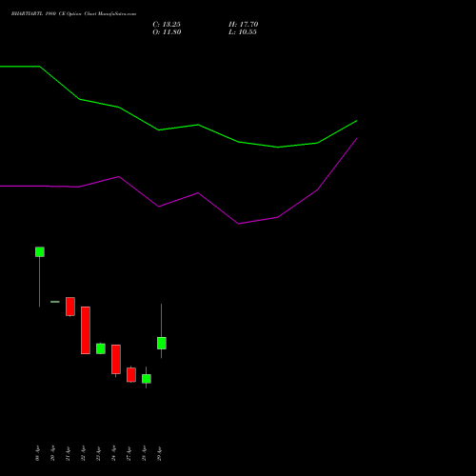This screenshot has height=476, width=476.
Task: Select the red candle above 21 Apr
Action: coord(70,307)
